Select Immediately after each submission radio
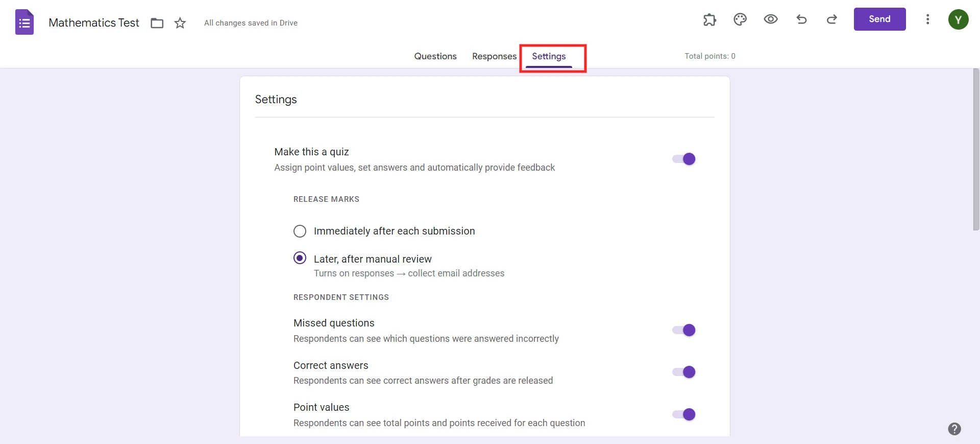 point(300,231)
